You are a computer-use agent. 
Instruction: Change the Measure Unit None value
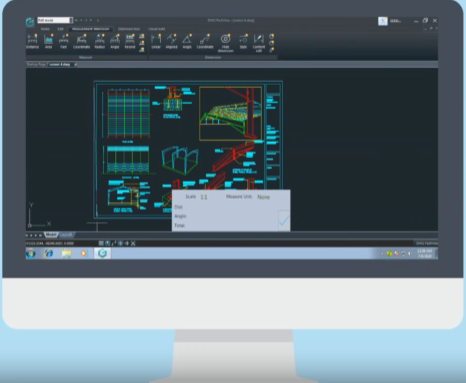pyautogui.click(x=263, y=197)
